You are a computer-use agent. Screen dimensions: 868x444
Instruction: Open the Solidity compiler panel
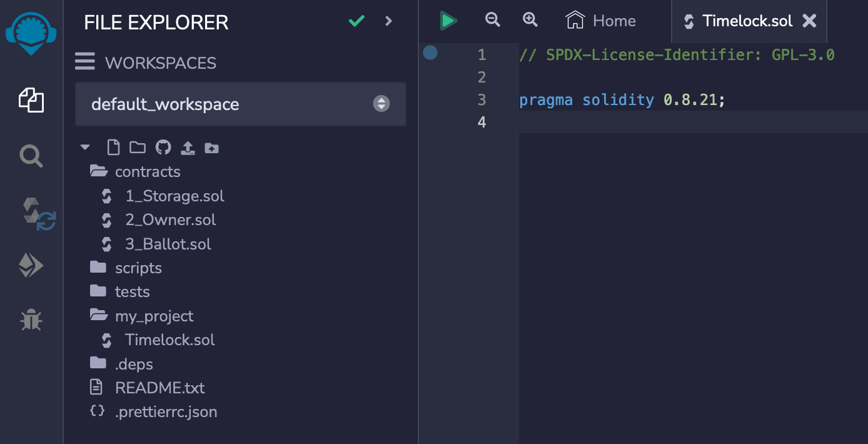[x=31, y=213]
